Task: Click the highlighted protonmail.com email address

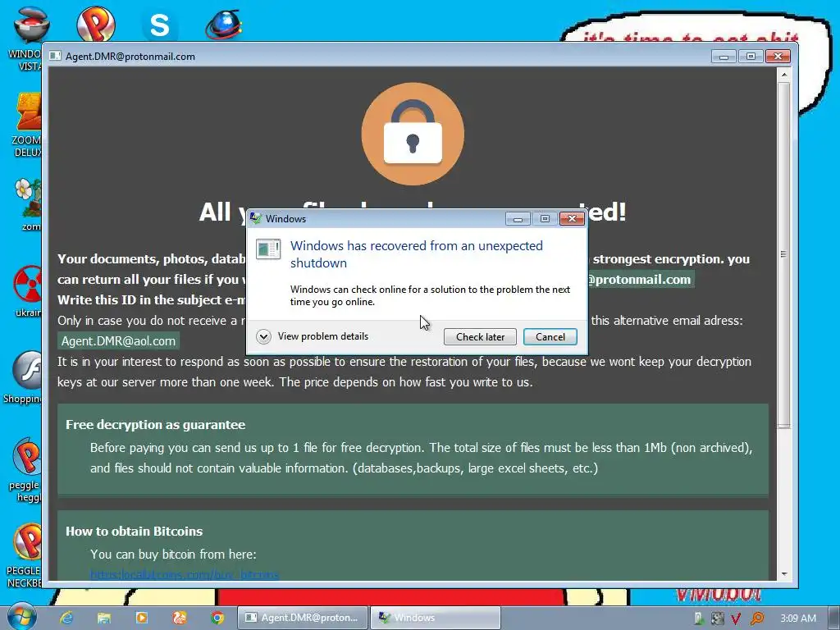Action: point(640,279)
